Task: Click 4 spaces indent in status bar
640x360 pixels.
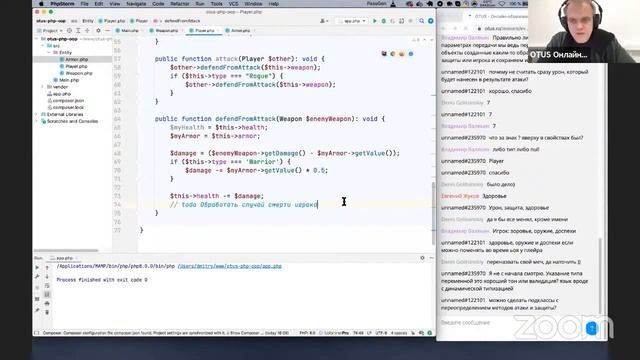Action: (x=398, y=333)
